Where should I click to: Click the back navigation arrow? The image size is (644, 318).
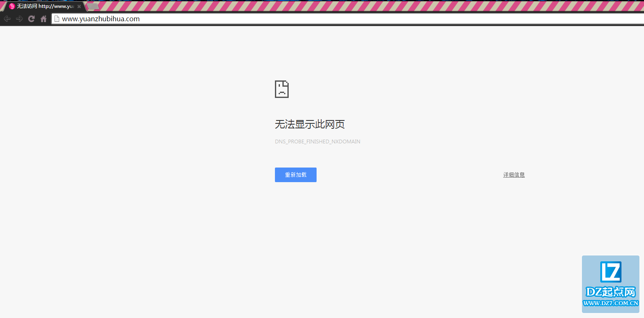click(x=7, y=18)
